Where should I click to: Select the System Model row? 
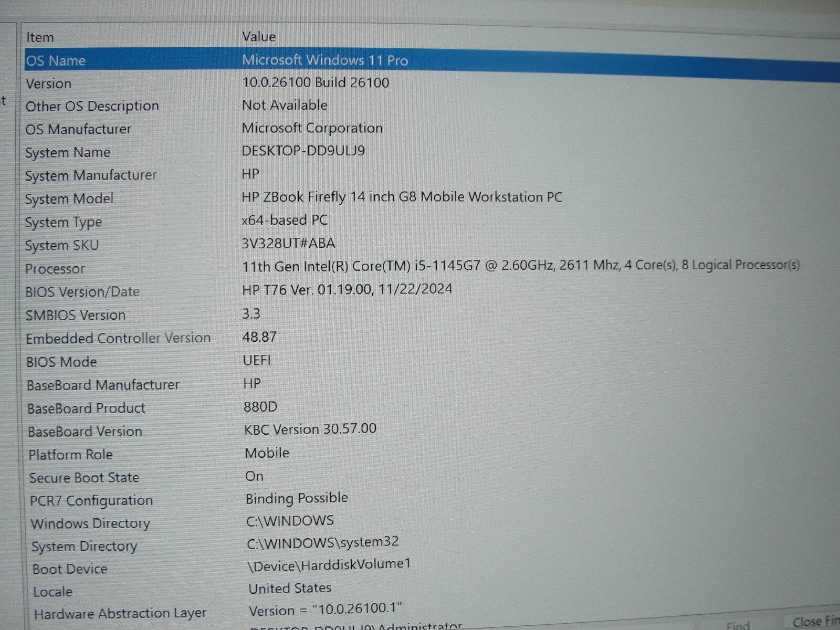pos(157,198)
